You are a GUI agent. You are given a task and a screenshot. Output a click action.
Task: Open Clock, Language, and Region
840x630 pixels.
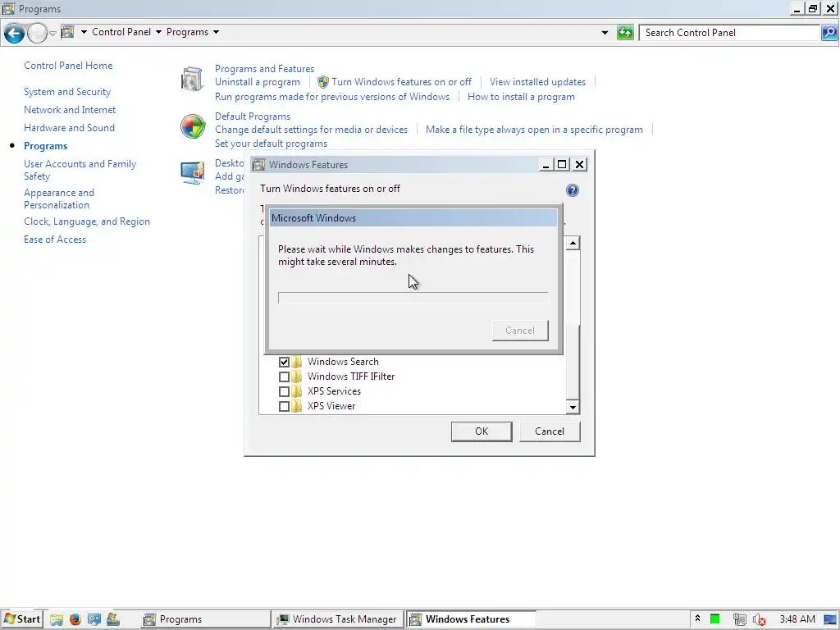pos(87,221)
